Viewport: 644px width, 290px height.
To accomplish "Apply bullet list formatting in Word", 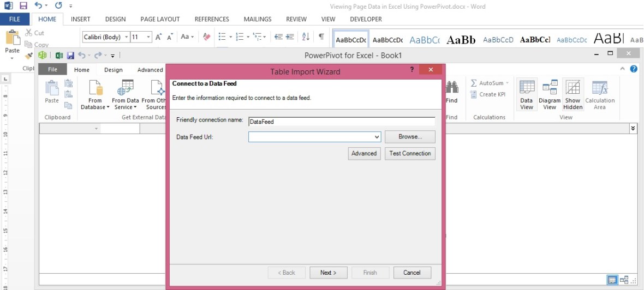I will (x=222, y=37).
